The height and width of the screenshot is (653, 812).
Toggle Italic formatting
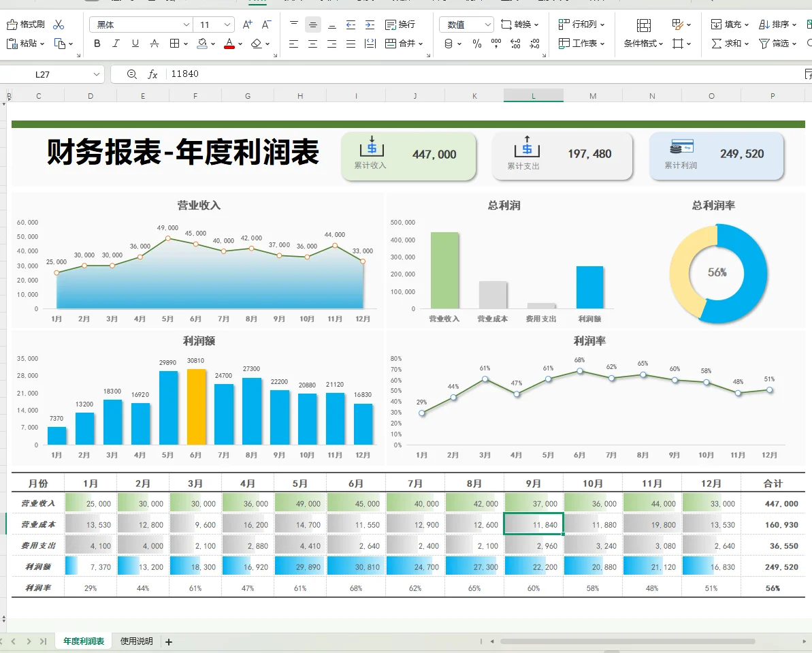[x=116, y=44]
